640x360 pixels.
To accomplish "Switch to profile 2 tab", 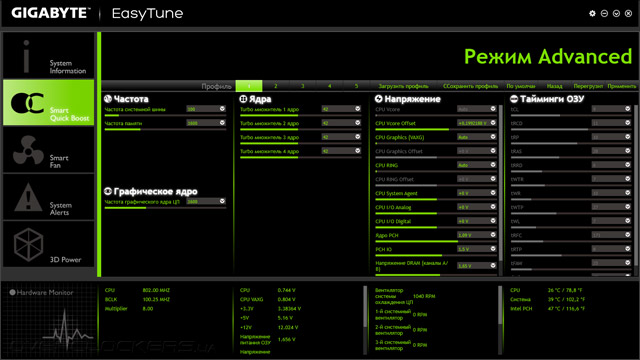I will coord(276,86).
